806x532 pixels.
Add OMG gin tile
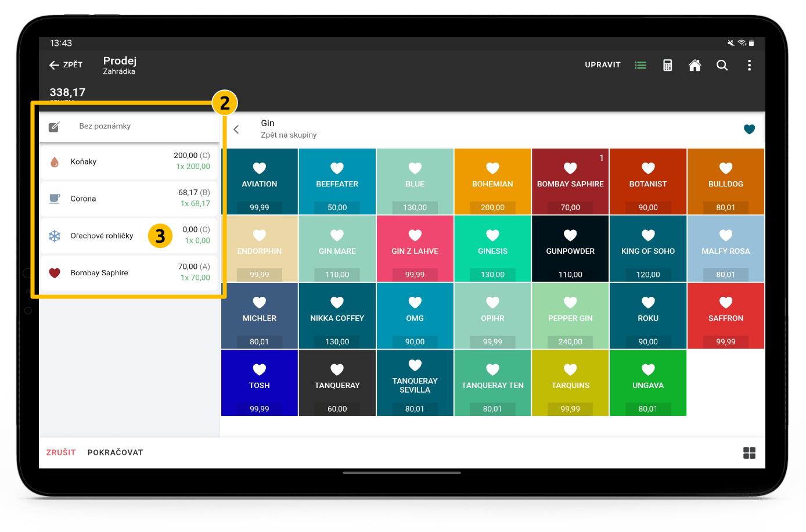pyautogui.click(x=415, y=316)
